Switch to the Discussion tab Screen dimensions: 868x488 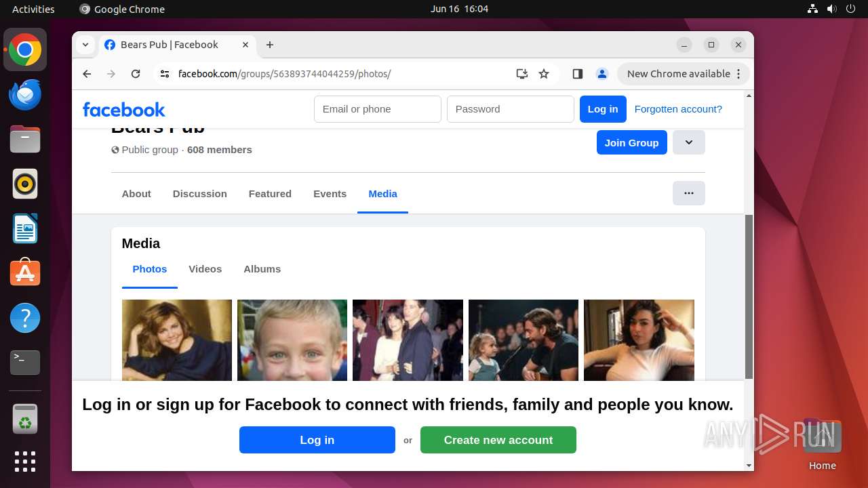coord(200,194)
